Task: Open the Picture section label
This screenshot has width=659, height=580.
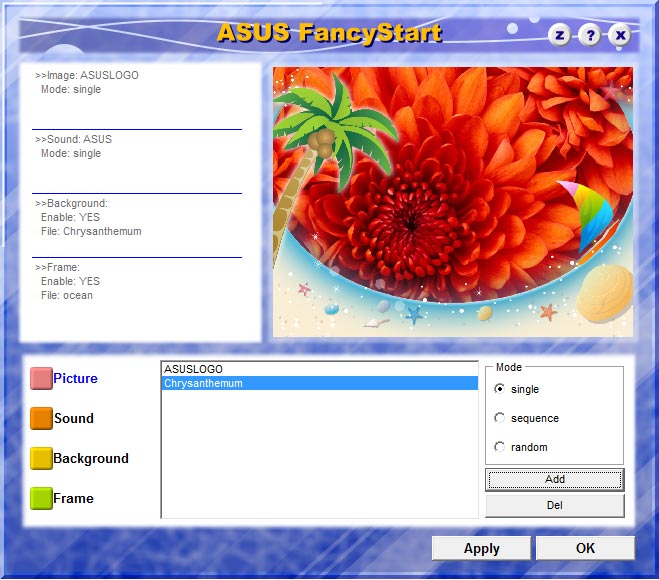Action: [x=75, y=378]
